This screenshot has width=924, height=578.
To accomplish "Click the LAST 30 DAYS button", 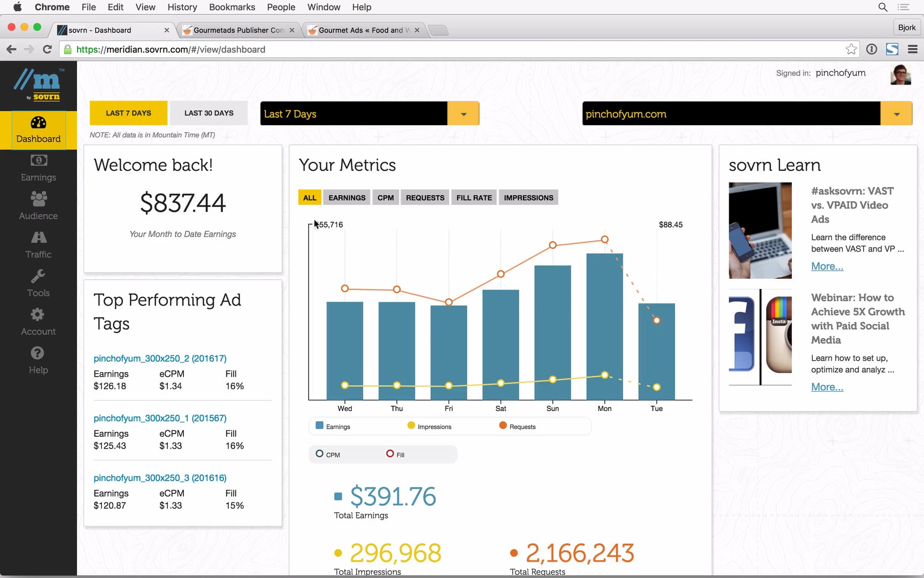I will coord(209,113).
